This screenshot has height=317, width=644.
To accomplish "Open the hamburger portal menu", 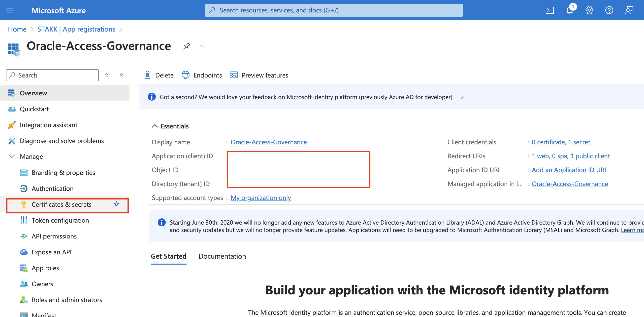I will click(x=10, y=10).
